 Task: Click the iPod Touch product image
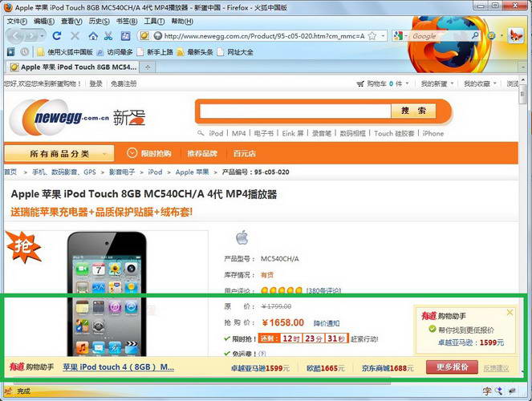point(106,293)
